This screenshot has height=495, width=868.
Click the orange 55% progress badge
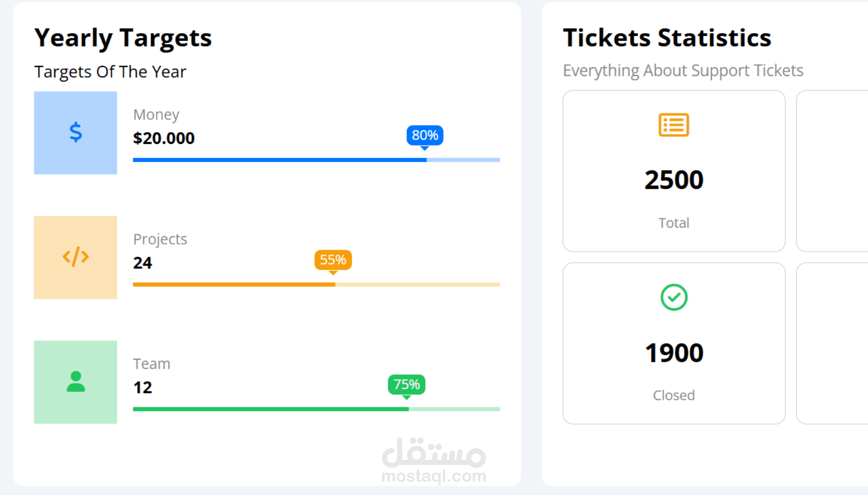[333, 260]
